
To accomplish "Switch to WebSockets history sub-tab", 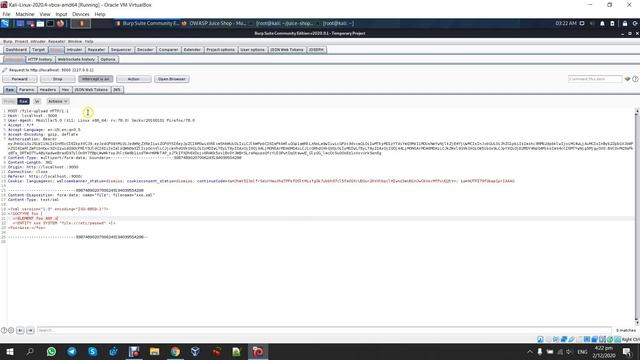I will tap(76, 60).
